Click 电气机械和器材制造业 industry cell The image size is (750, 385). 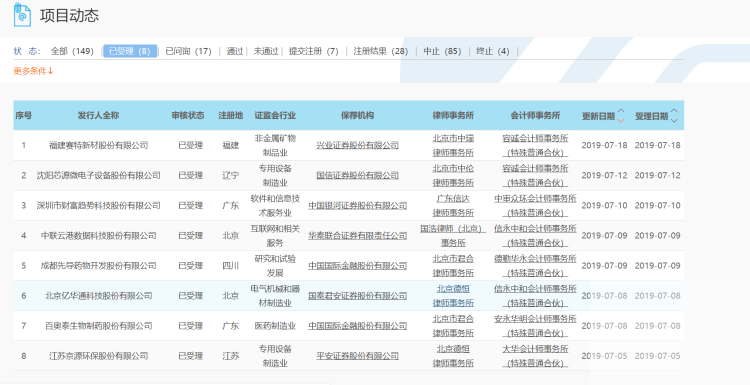click(x=275, y=296)
